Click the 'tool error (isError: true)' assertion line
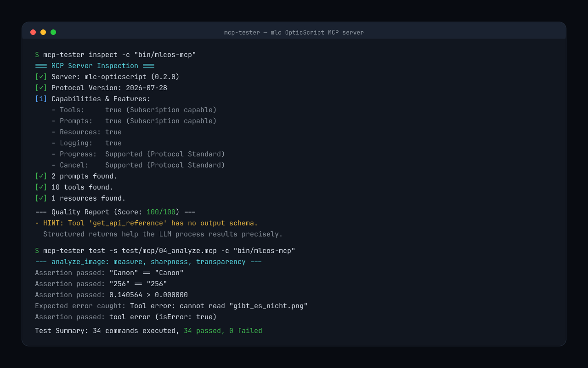 [126, 317]
